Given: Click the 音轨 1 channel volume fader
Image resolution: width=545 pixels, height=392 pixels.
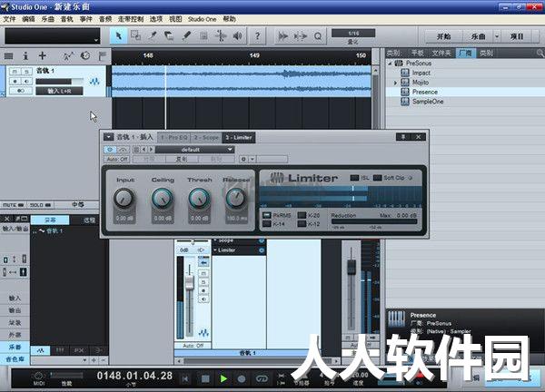Looking at the screenshot, I should pyautogui.click(x=190, y=282).
